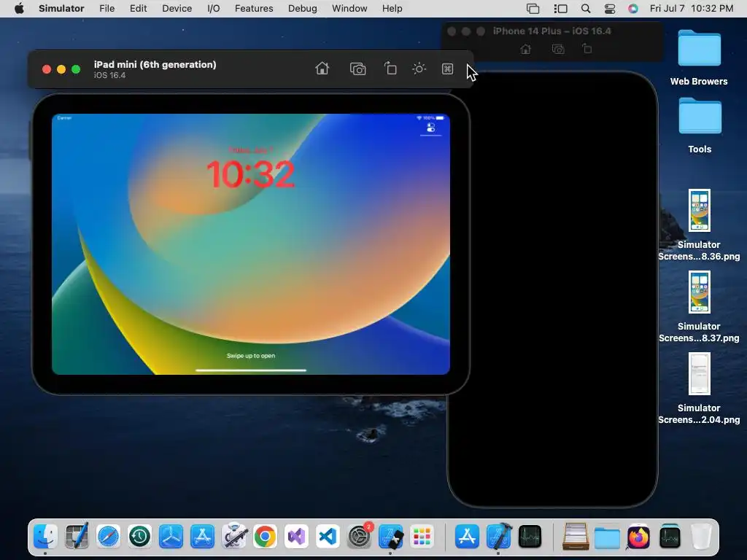Image resolution: width=747 pixels, height=560 pixels.
Task: Open the Window menu
Action: [349, 8]
